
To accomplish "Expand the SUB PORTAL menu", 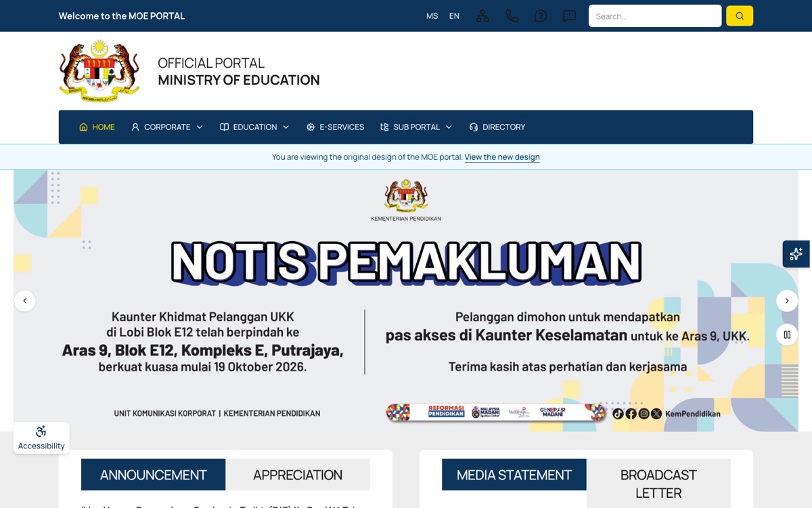I will pyautogui.click(x=416, y=127).
